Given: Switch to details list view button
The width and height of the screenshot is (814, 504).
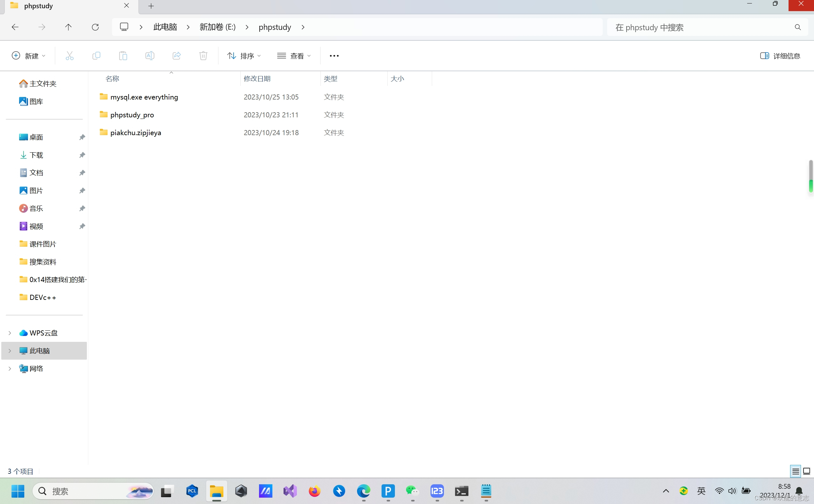Looking at the screenshot, I should coord(796,471).
